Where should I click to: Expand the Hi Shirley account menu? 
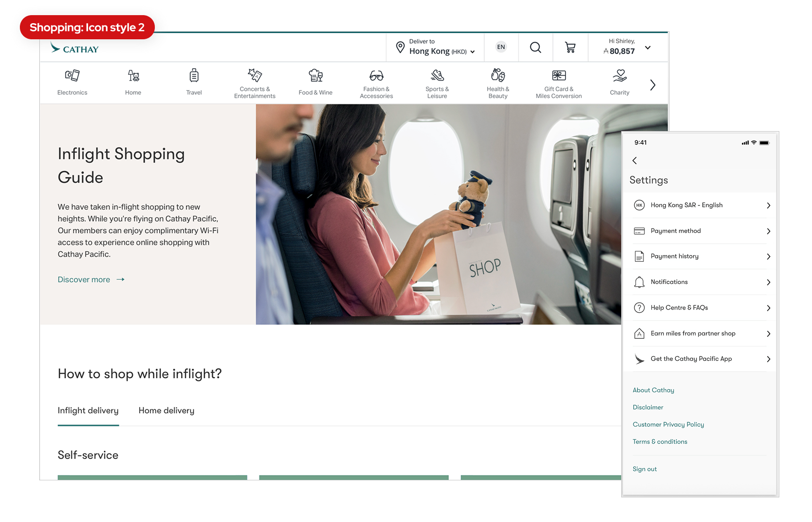(648, 48)
